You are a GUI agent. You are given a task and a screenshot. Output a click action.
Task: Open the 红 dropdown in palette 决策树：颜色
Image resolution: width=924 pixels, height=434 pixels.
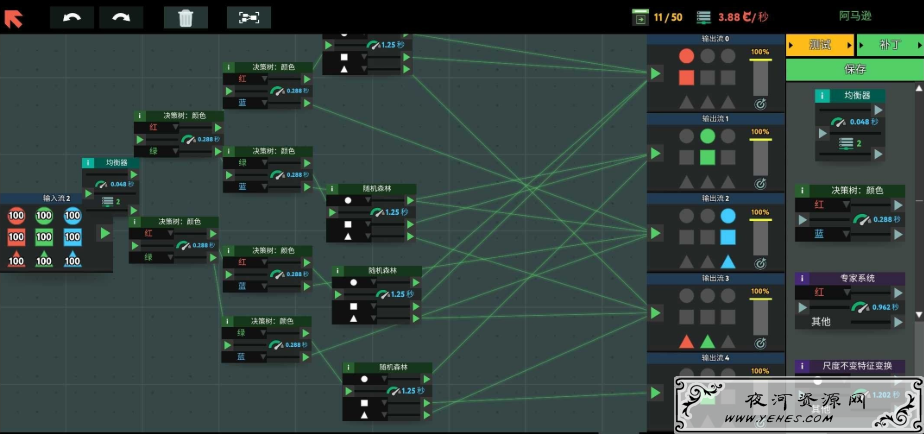click(823, 205)
